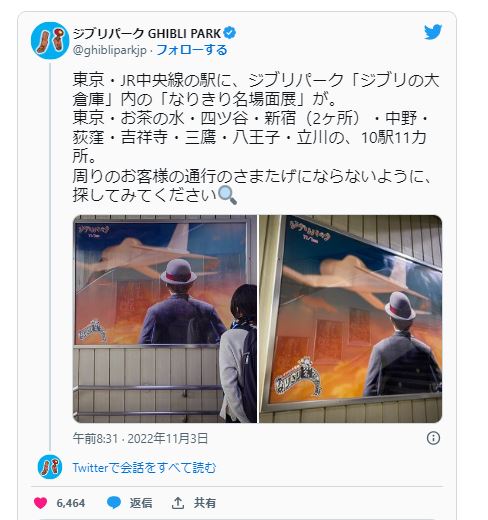Click the Twitter bird logo
This screenshot has height=520, width=488.
pyautogui.click(x=433, y=32)
